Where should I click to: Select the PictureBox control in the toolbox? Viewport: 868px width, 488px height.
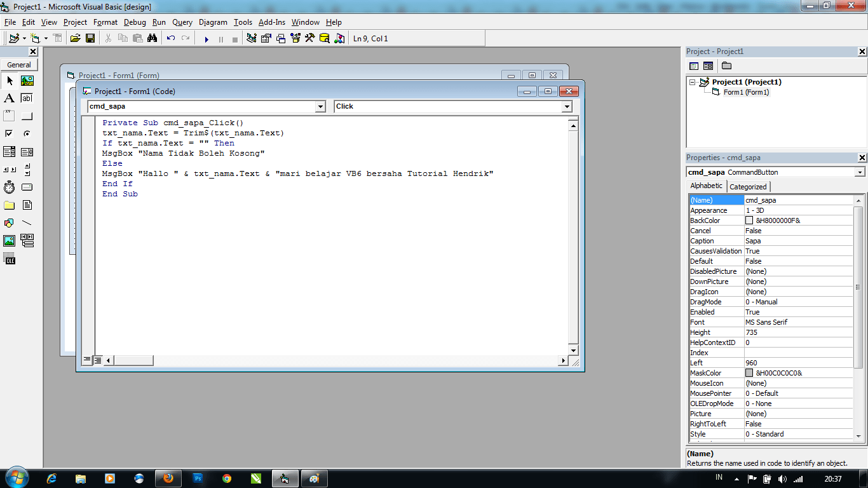point(27,81)
